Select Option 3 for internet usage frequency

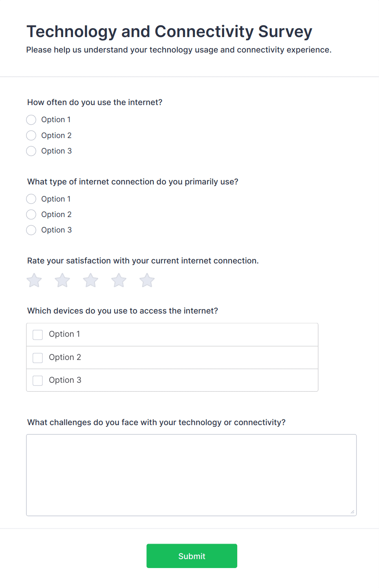click(31, 151)
